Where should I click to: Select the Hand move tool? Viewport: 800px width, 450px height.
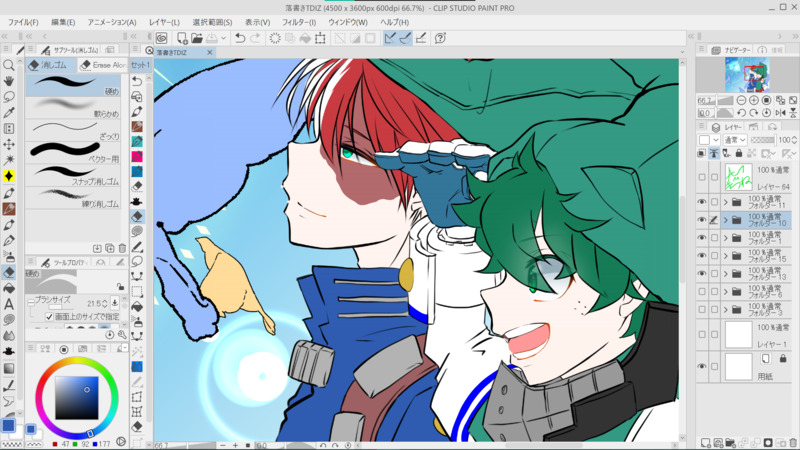[9, 81]
